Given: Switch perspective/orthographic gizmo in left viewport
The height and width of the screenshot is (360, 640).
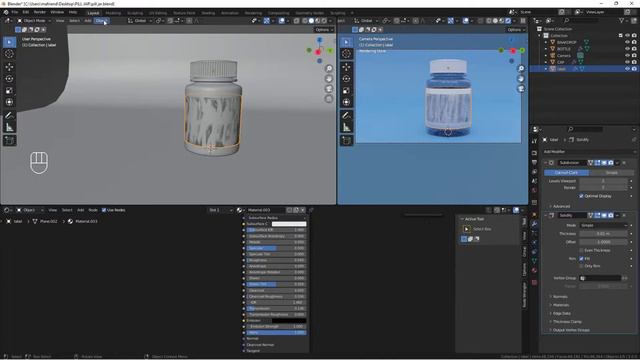Looking at the screenshot, I should click(x=329, y=99).
